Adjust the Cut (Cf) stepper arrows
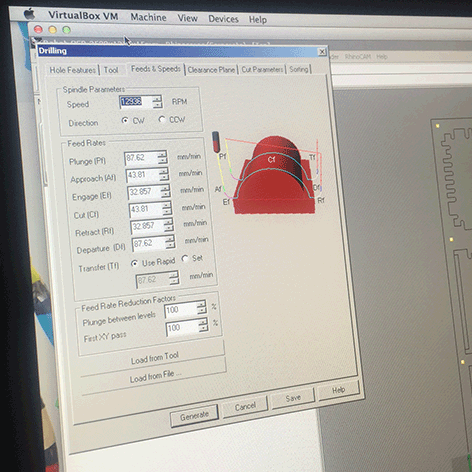472x472 pixels. 167,209
